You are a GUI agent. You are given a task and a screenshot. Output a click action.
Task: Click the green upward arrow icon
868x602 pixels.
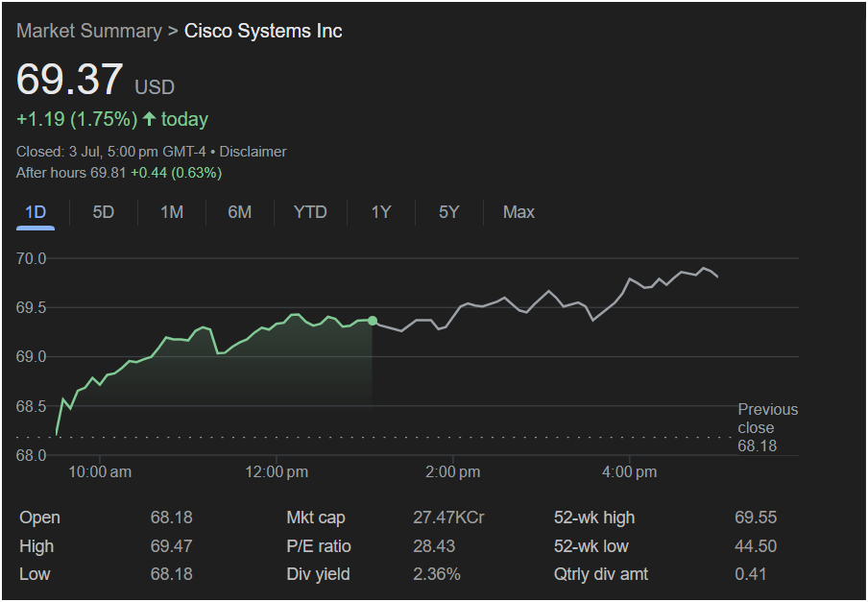click(149, 118)
